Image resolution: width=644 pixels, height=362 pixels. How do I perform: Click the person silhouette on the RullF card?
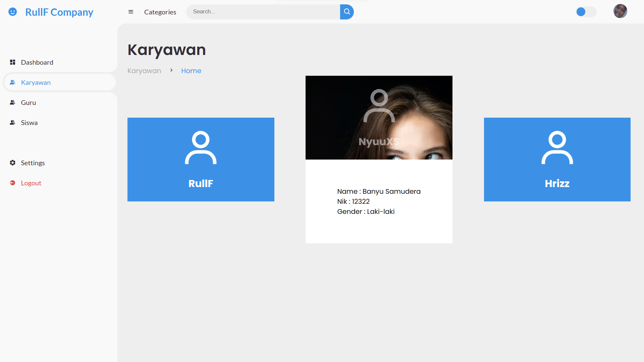tap(201, 147)
